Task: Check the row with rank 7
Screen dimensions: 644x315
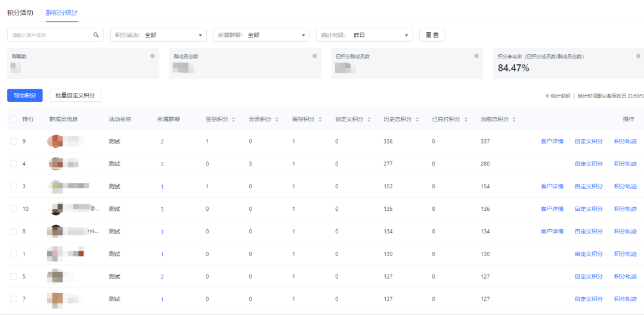Action: 14,299
